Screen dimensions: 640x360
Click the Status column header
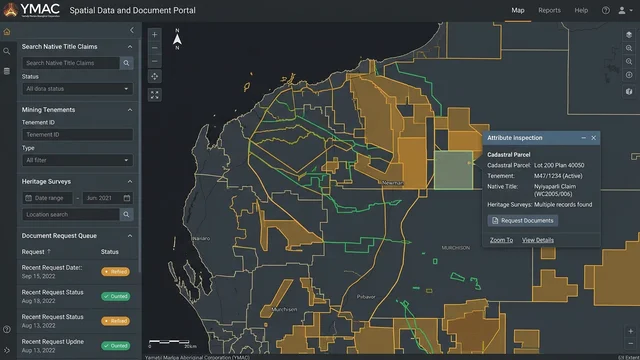(x=109, y=252)
